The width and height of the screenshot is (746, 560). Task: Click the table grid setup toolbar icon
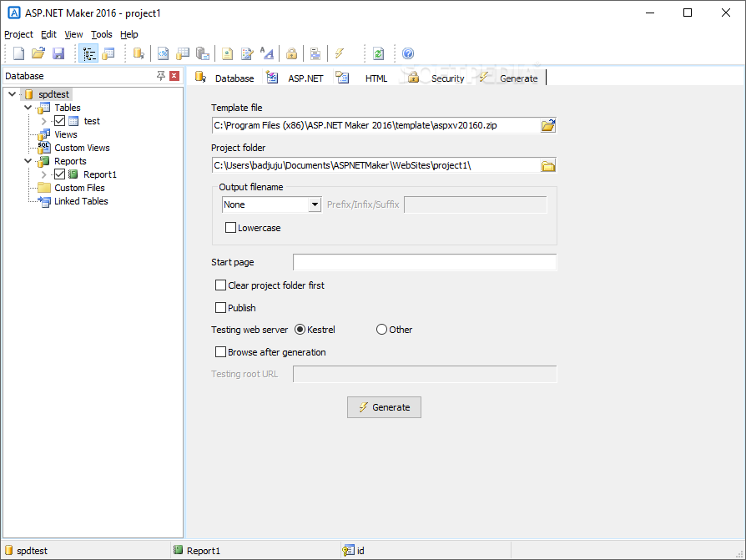(183, 53)
